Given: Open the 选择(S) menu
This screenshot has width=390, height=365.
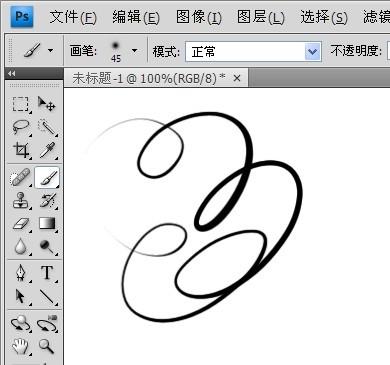Looking at the screenshot, I should [x=324, y=17].
